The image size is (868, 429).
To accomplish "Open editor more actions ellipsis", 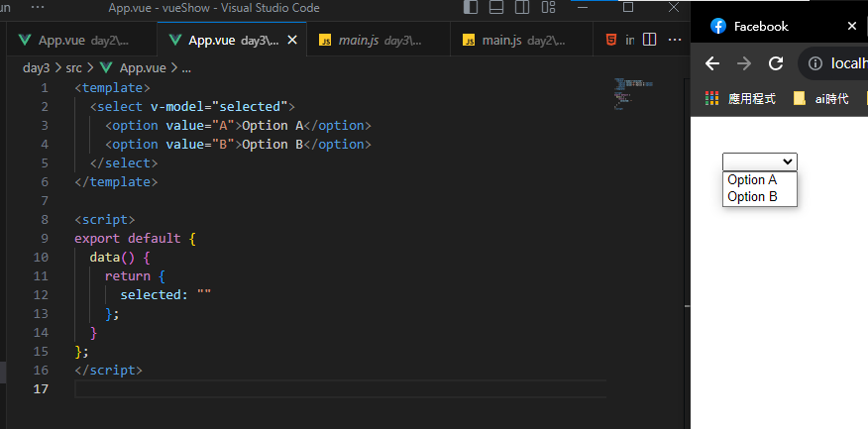I will pyautogui.click(x=676, y=41).
